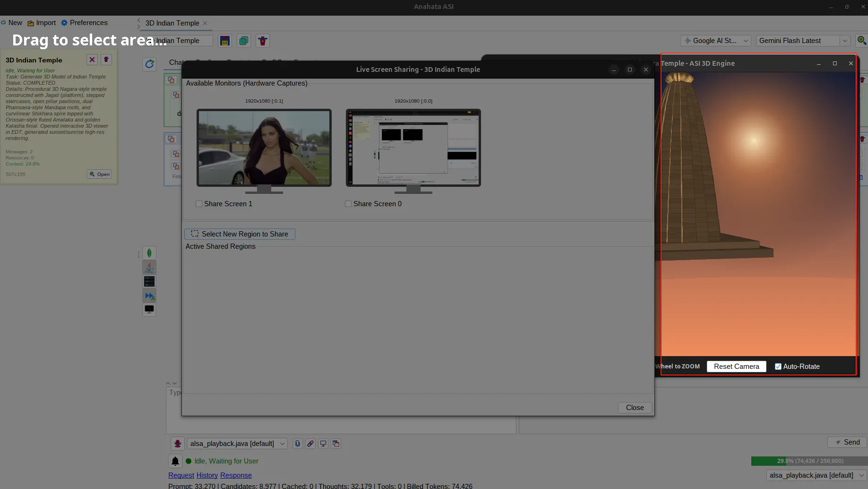Open the monitor icon in side toolbar

point(149,309)
